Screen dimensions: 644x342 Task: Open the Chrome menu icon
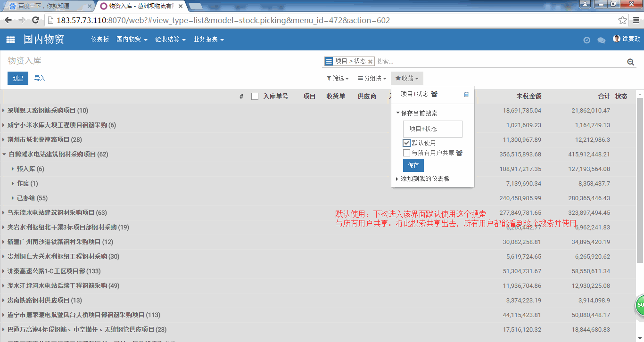point(636,20)
